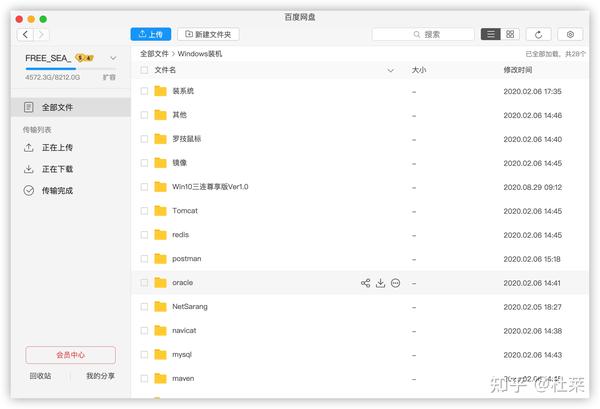Click the storage usage progress bar

pos(70,69)
